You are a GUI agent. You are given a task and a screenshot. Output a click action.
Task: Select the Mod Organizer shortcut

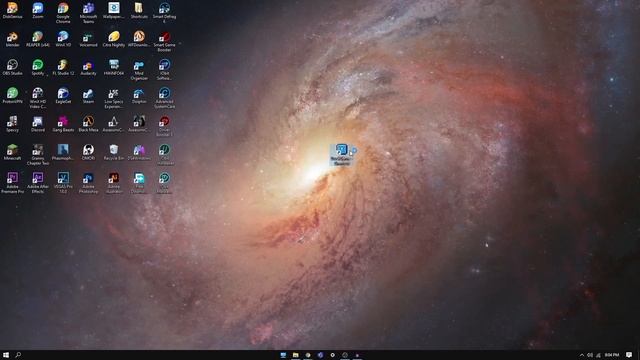[139, 70]
